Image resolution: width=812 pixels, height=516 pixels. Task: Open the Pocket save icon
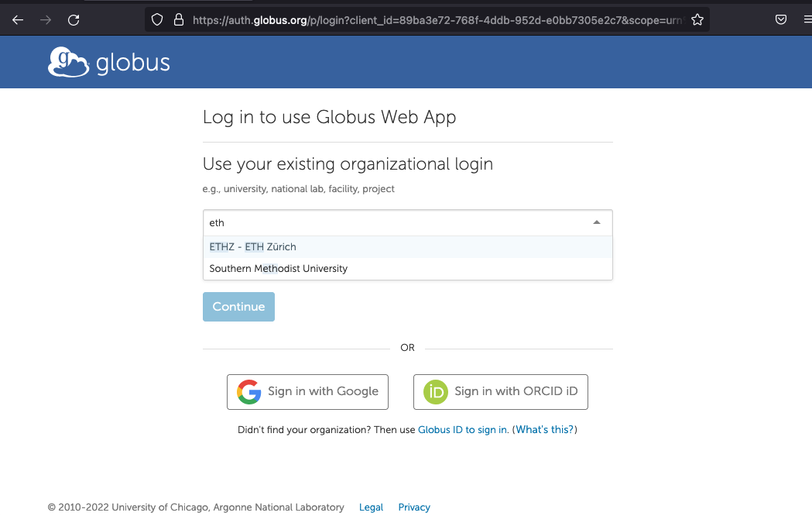coord(781,20)
